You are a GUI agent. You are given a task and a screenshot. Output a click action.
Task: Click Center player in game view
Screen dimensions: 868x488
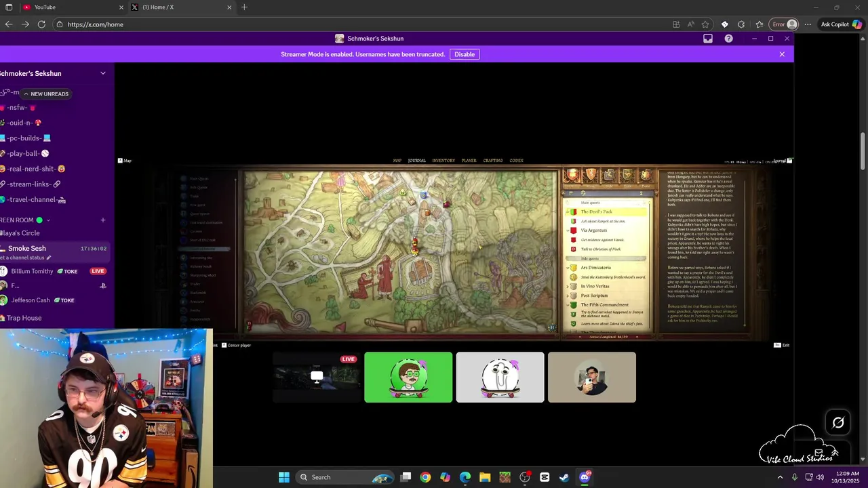click(x=236, y=346)
